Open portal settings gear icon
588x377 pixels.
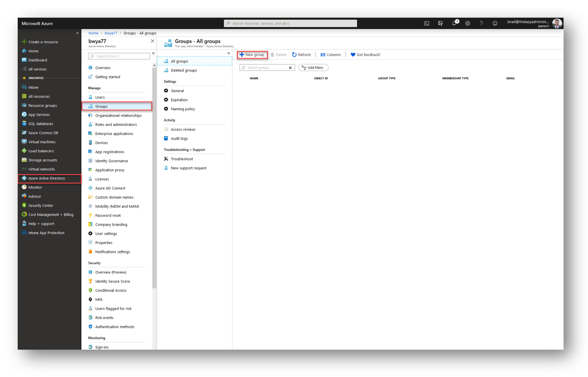click(x=468, y=24)
